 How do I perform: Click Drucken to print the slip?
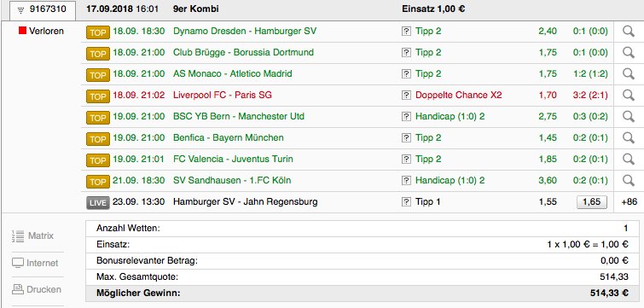click(x=36, y=289)
